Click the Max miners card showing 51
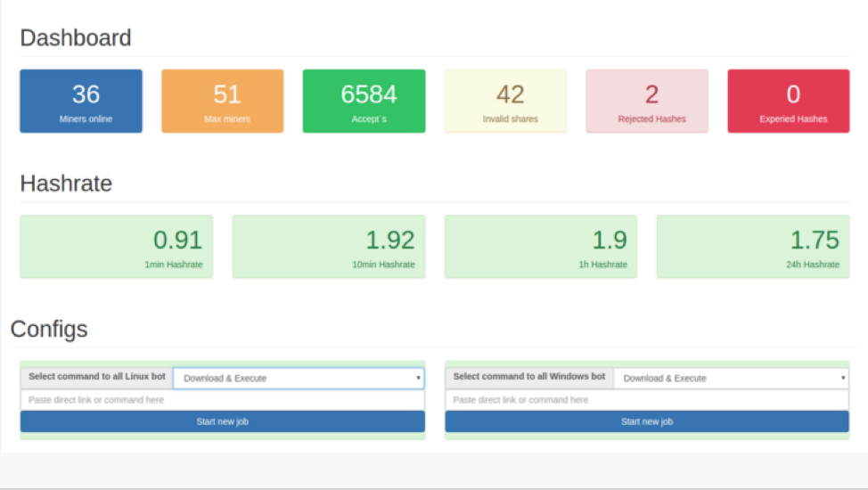The height and width of the screenshot is (490, 868). 223,101
